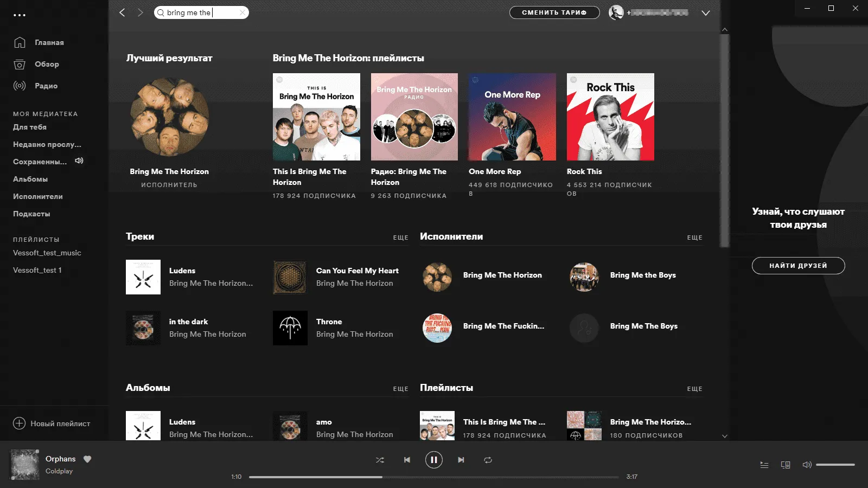Viewport: 868px width, 488px height.
Task: Select the track Can You Feel My Heart
Action: 357,271
